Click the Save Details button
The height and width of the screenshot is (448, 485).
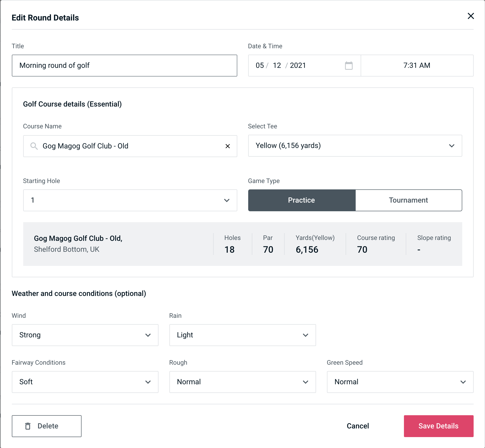[438, 426]
